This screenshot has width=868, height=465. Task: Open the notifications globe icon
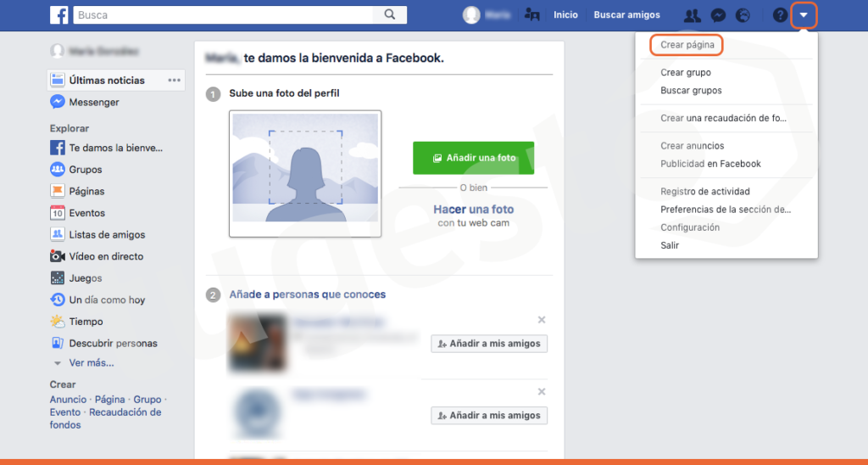click(743, 15)
